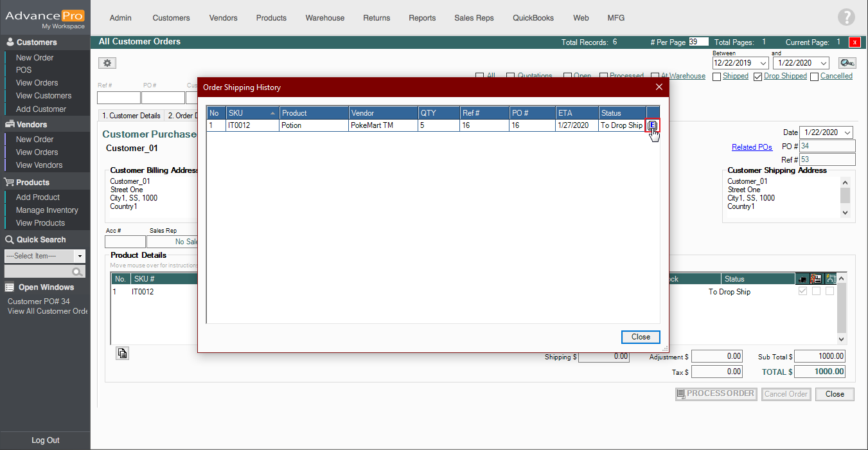868x450 pixels.
Task: Tick the Cancelled filter checkbox
Action: [x=815, y=76]
